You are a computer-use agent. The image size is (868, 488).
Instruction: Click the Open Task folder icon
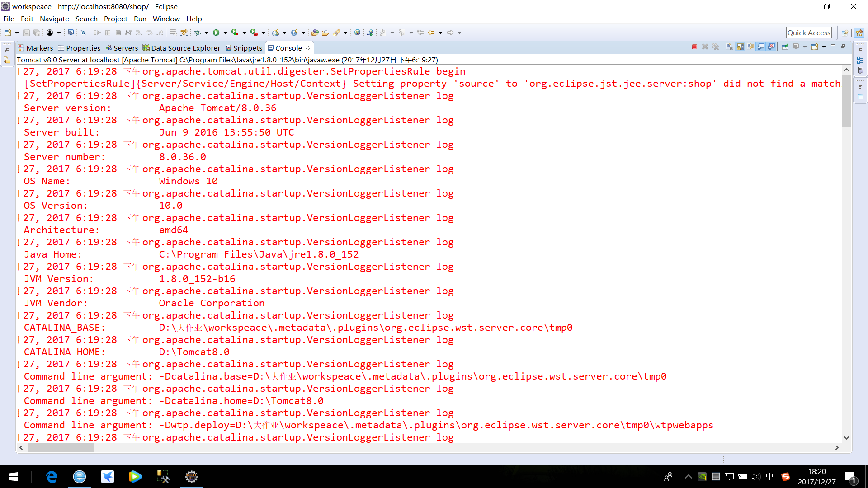(325, 33)
